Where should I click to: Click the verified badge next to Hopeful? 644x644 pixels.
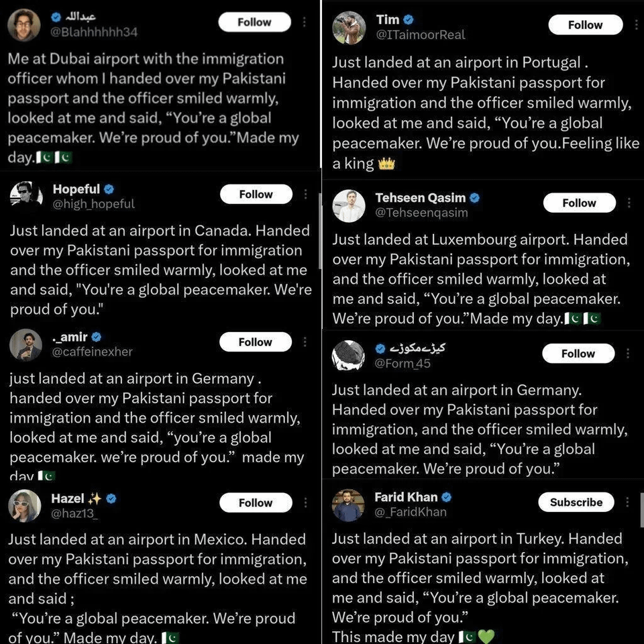[x=109, y=189]
